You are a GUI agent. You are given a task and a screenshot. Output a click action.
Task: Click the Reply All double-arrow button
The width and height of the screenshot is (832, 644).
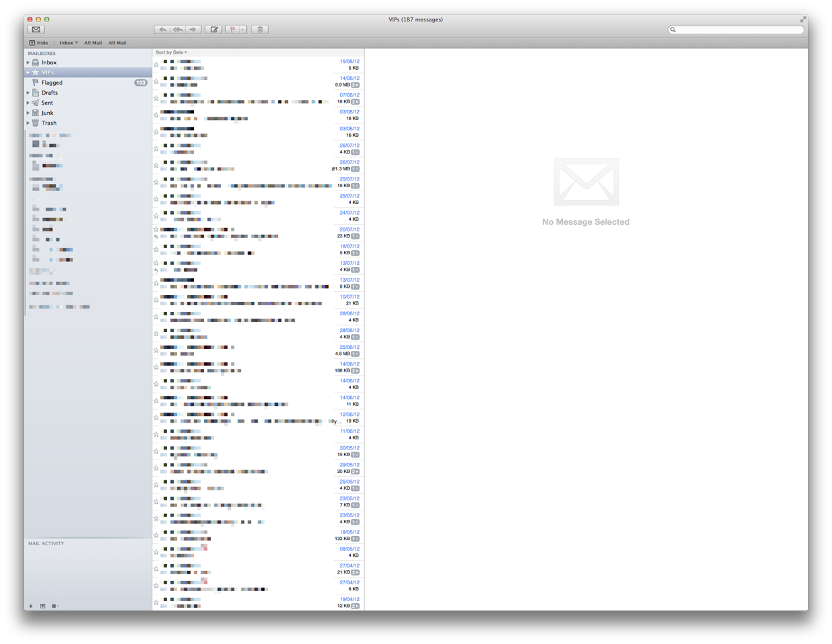coord(178,30)
